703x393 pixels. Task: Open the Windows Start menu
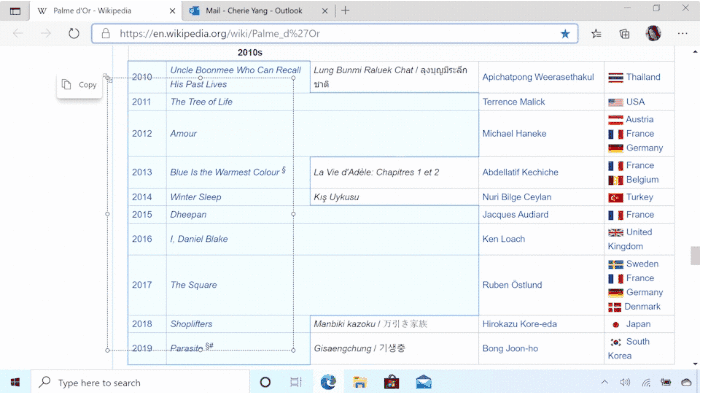15,382
